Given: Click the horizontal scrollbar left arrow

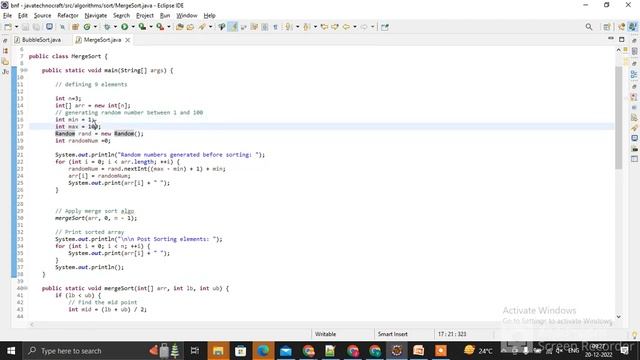Looking at the screenshot, I should (x=32, y=325).
